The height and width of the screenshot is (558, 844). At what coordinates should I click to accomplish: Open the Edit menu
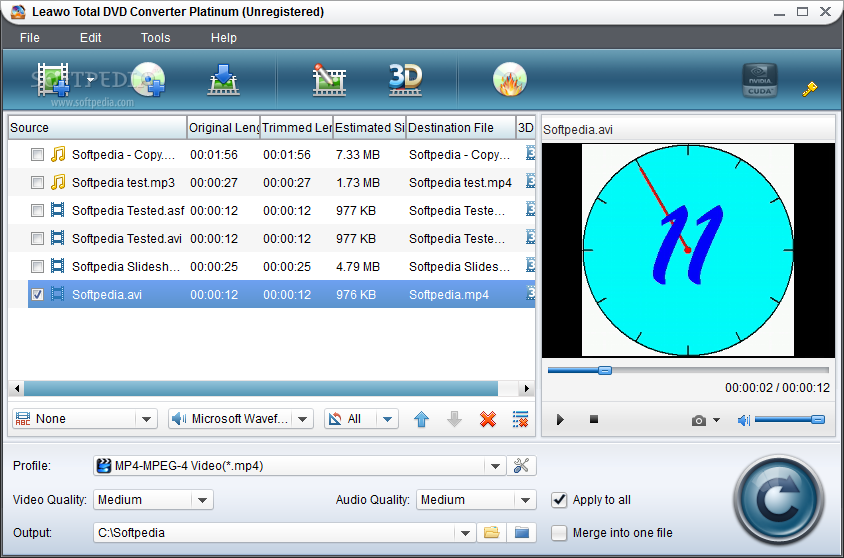[90, 38]
